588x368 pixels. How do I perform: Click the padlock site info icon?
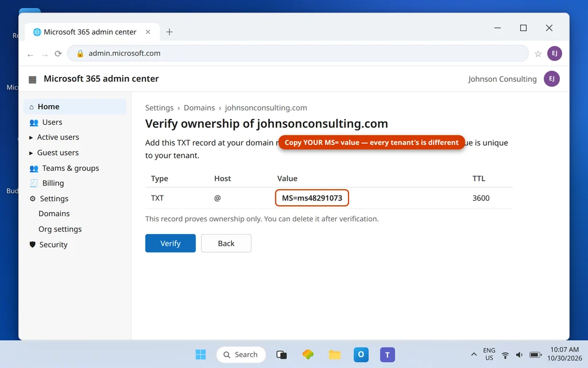[80, 53]
